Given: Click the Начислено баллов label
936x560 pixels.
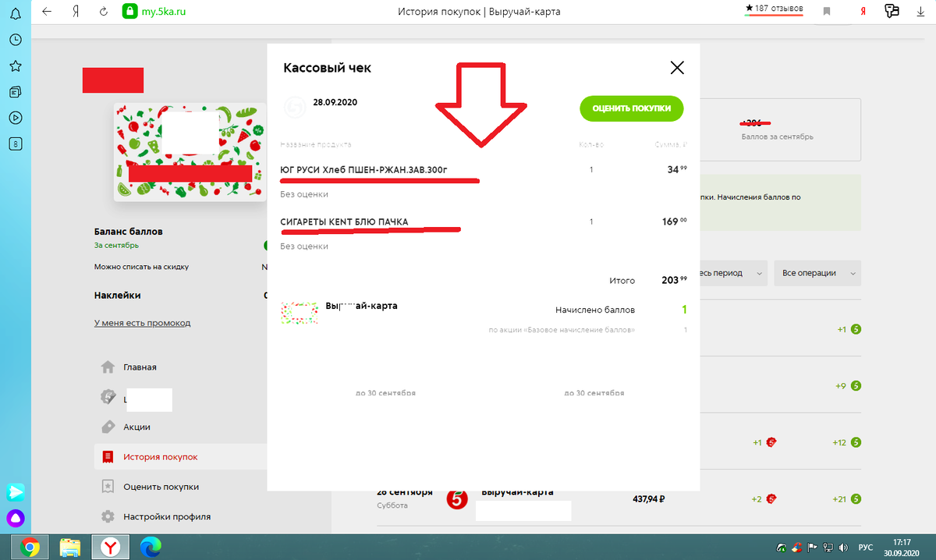Looking at the screenshot, I should click(595, 310).
